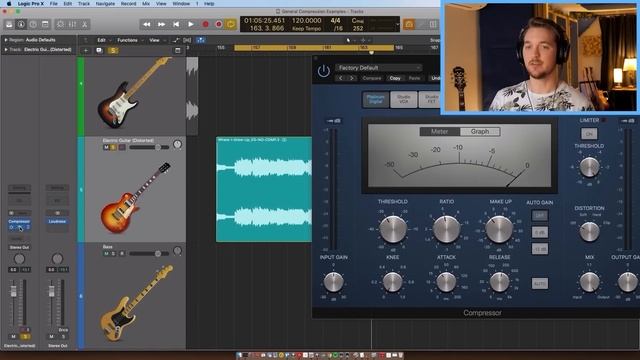The height and width of the screenshot is (360, 640).
Task: Select next preset arrow in Compressor
Action: tap(351, 78)
